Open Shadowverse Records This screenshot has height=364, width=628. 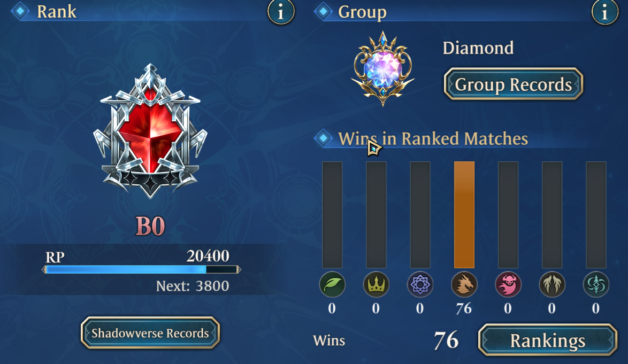click(x=150, y=333)
